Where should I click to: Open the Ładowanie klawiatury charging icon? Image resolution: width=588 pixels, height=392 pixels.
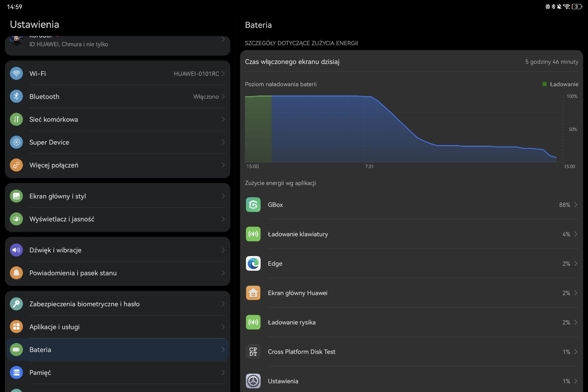click(253, 234)
